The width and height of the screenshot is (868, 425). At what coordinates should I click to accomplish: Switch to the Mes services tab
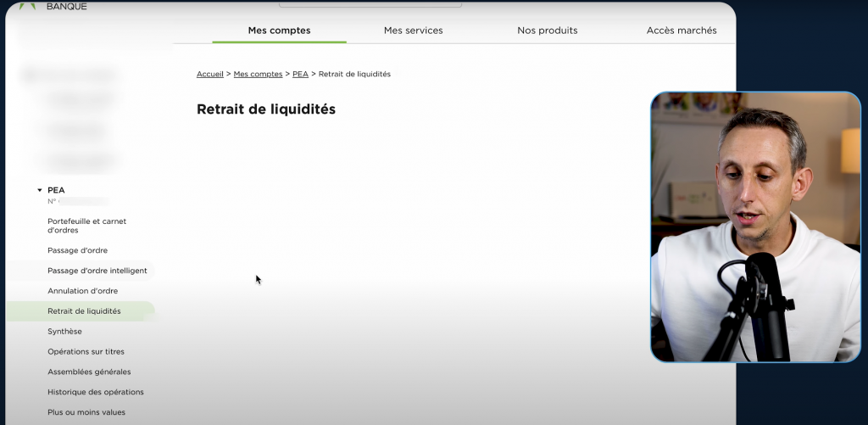(x=413, y=31)
